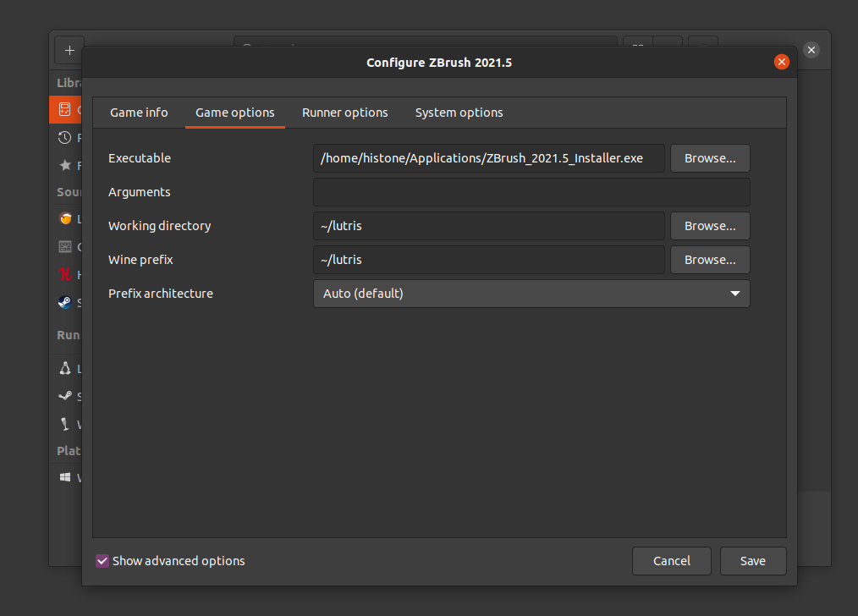Viewport: 858px width, 616px height.
Task: Select the Lutris source icon in sidebar
Action: [65, 219]
